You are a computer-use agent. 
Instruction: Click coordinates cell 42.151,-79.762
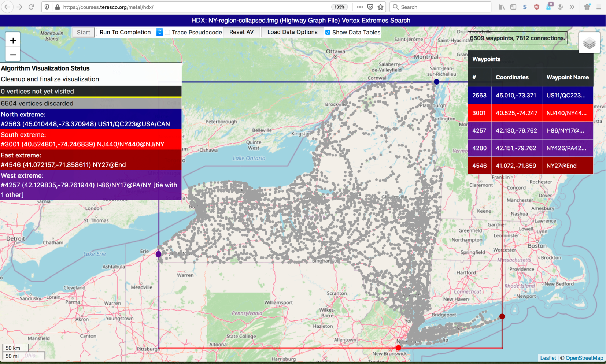516,148
